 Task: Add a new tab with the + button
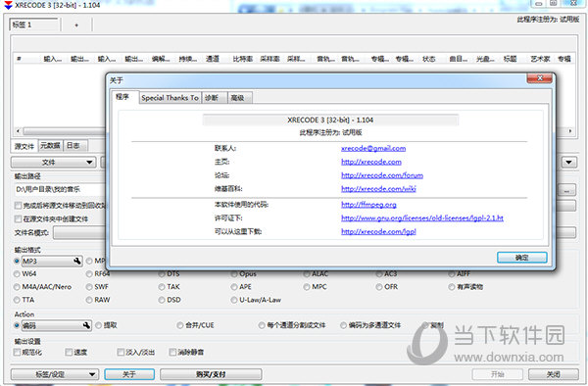tap(76, 25)
